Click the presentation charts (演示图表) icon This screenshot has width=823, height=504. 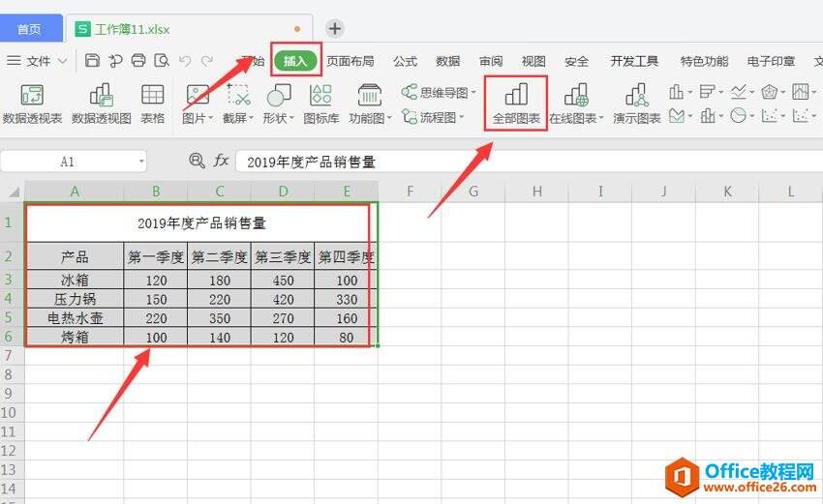637,96
